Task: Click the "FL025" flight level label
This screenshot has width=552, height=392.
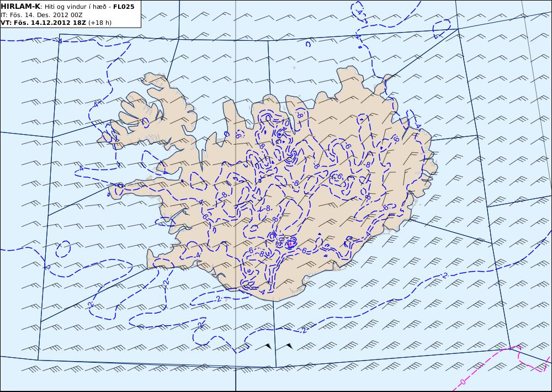Action: click(124, 6)
